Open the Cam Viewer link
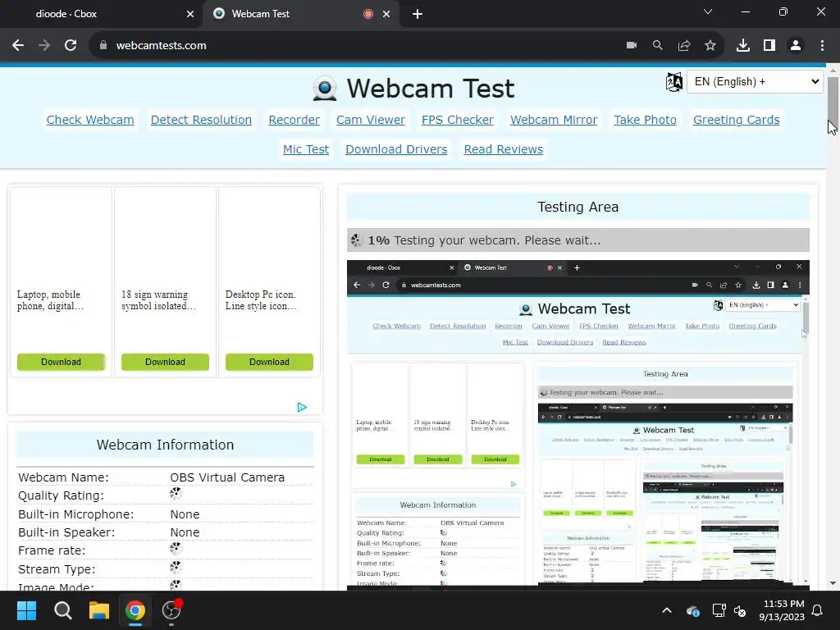This screenshot has height=630, width=840. (371, 120)
